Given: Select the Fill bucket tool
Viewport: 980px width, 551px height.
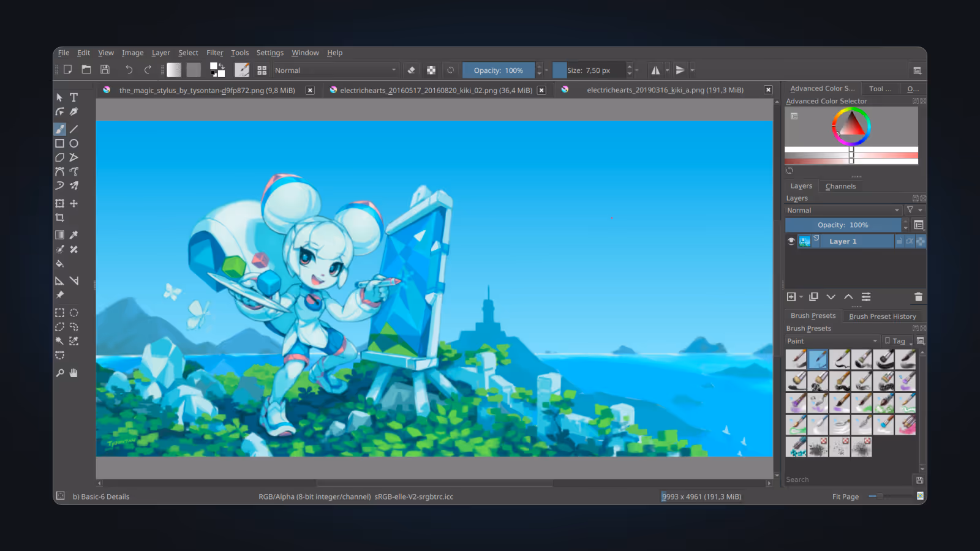Looking at the screenshot, I should pos(59,264).
